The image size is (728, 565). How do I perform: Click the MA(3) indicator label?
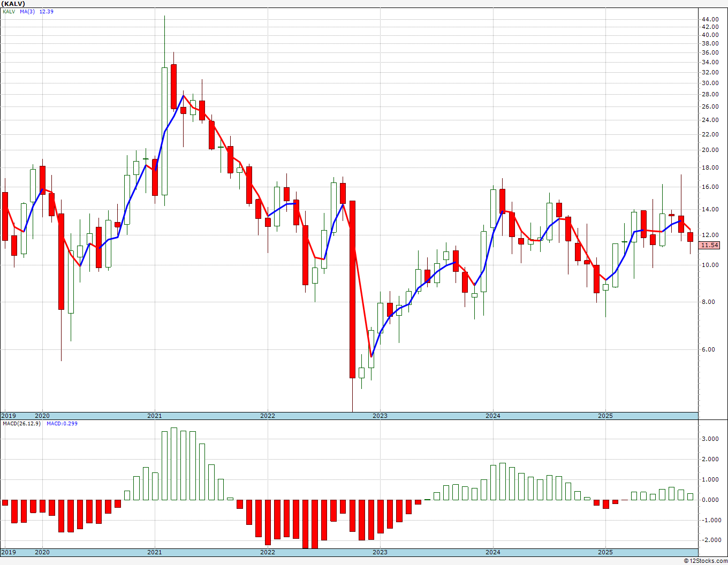(x=27, y=11)
